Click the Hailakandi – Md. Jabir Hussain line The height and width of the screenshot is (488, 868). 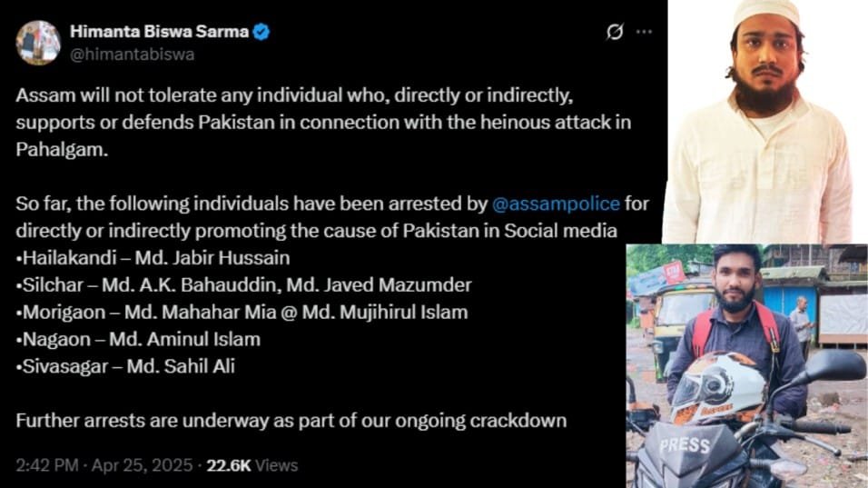(x=153, y=257)
